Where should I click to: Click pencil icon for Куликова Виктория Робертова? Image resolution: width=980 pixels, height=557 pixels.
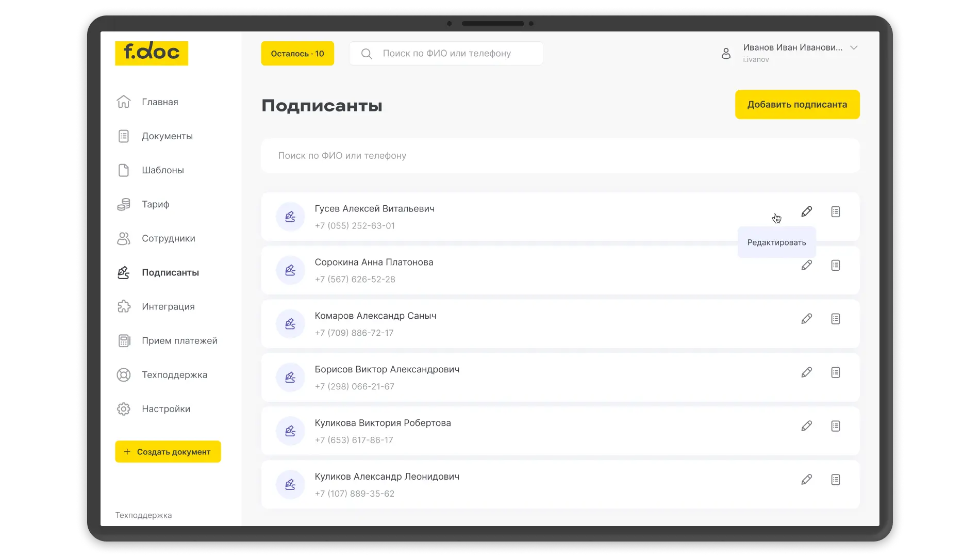pyautogui.click(x=806, y=426)
